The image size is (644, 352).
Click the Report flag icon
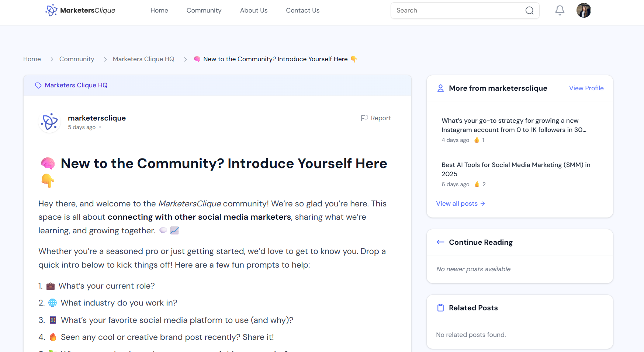coord(364,118)
